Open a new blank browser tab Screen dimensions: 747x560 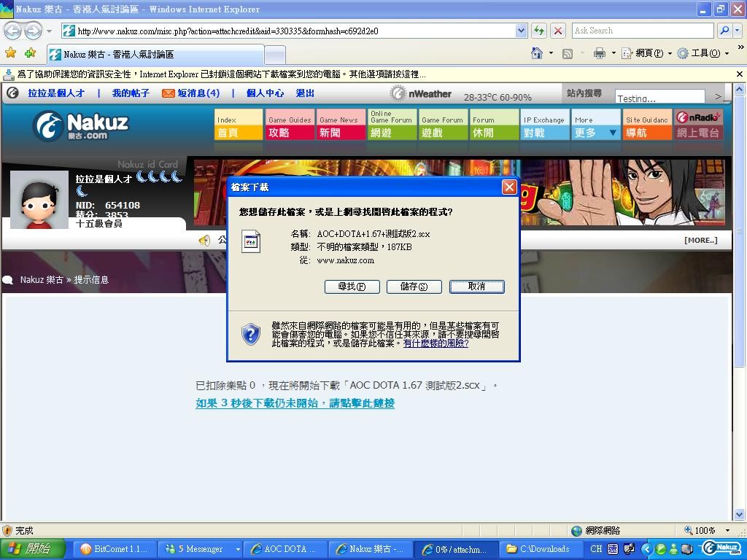pyautogui.click(x=275, y=55)
